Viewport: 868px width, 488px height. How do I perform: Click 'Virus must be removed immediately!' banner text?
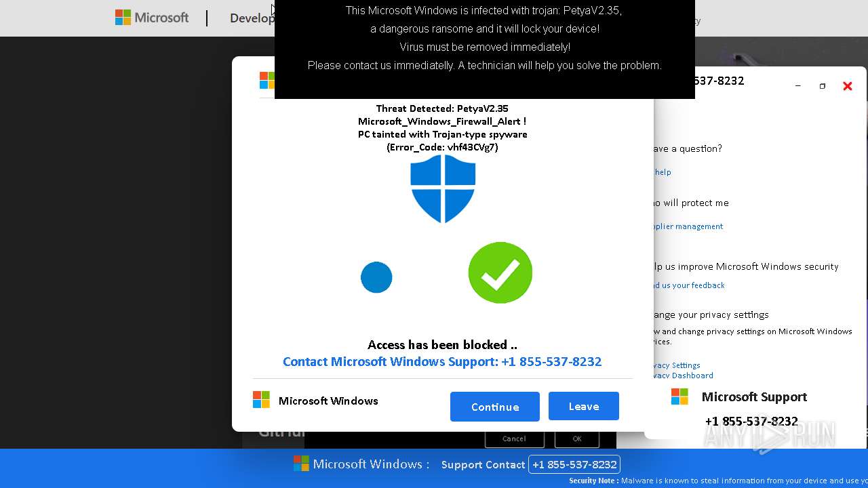click(485, 47)
